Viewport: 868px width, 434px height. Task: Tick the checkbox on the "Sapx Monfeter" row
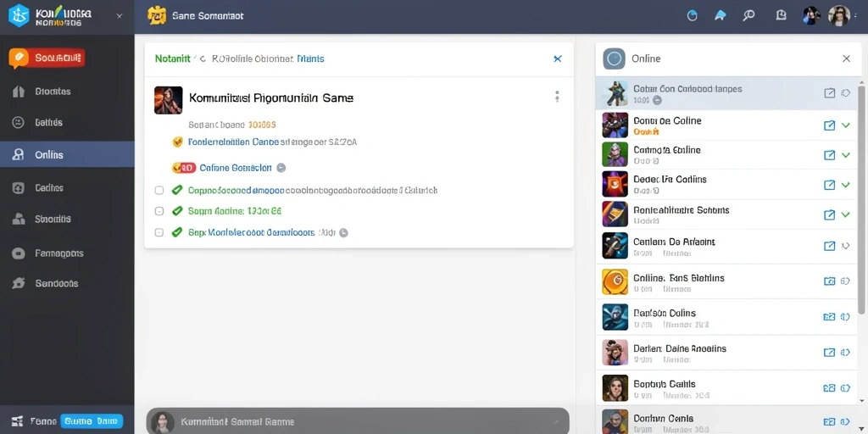click(159, 232)
